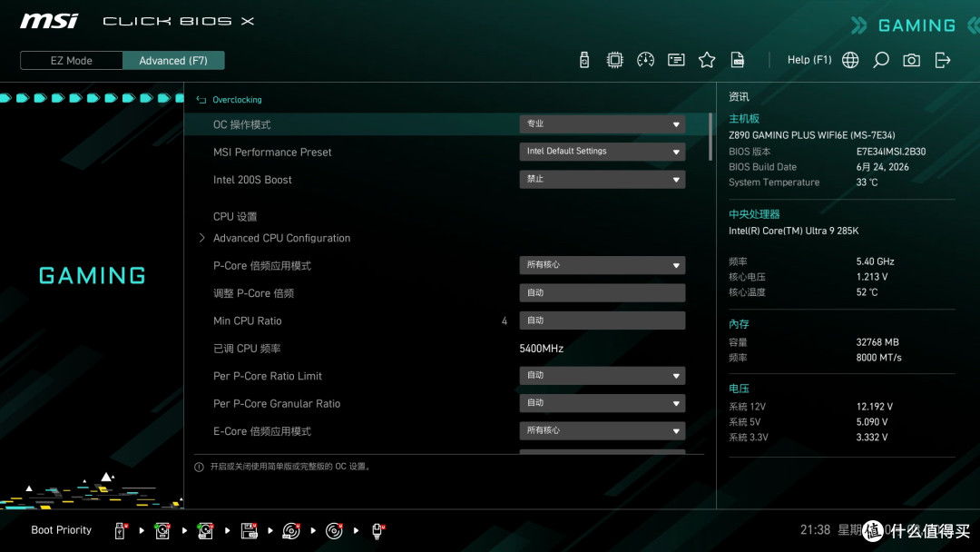Open the Favorites star icon
This screenshot has height=552, width=980.
[707, 60]
